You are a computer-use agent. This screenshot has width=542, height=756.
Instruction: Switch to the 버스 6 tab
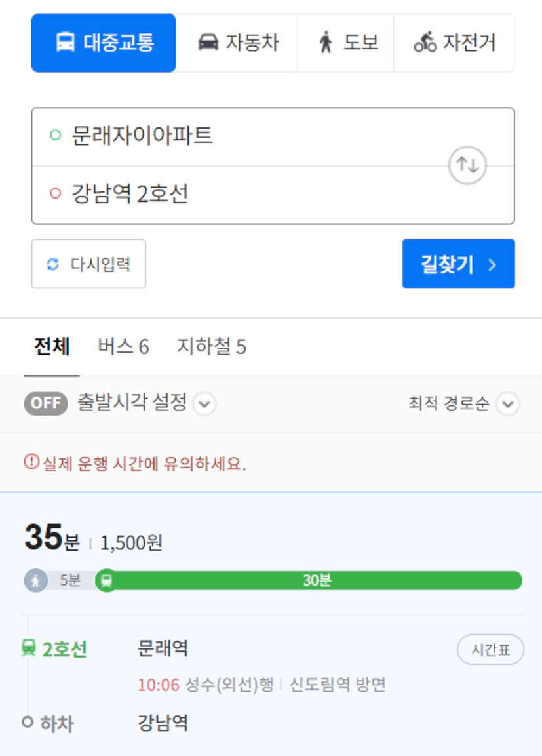pos(123,346)
